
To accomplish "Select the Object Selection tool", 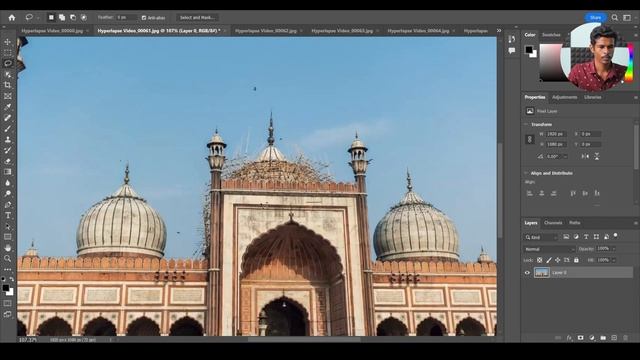I will pos(8,74).
